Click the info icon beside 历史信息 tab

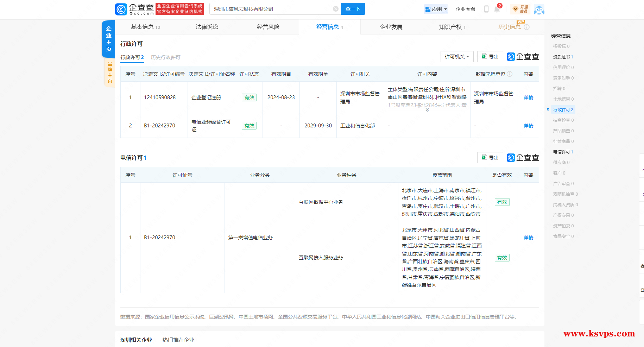526,27
